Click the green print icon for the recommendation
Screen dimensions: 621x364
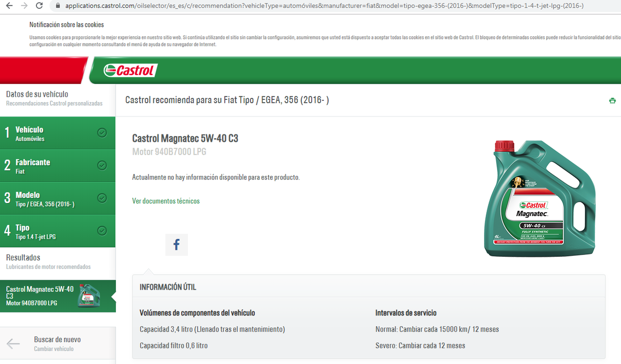612,100
